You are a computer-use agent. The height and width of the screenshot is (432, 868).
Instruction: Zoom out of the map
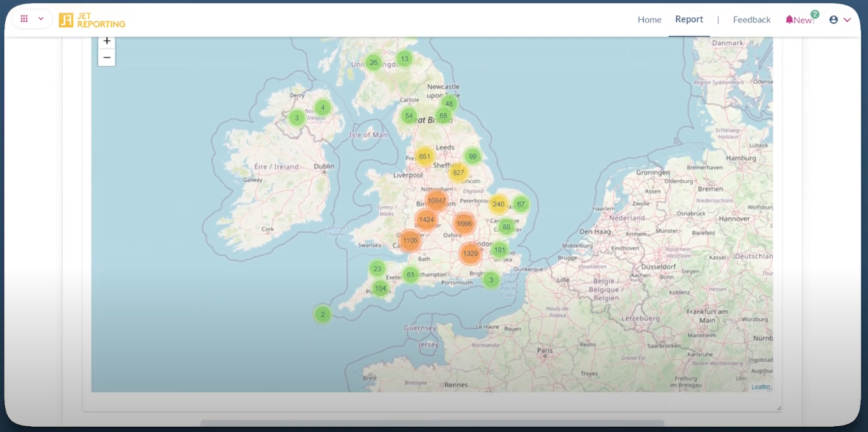click(107, 58)
